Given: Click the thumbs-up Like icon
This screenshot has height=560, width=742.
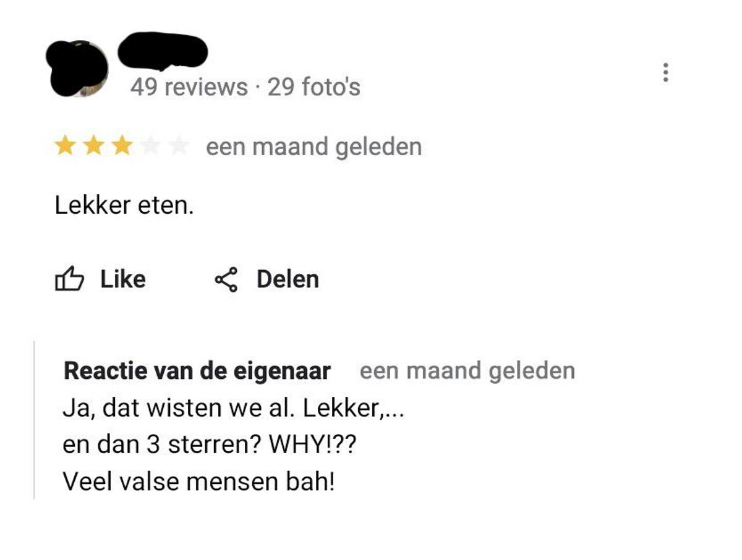Looking at the screenshot, I should 69,279.
